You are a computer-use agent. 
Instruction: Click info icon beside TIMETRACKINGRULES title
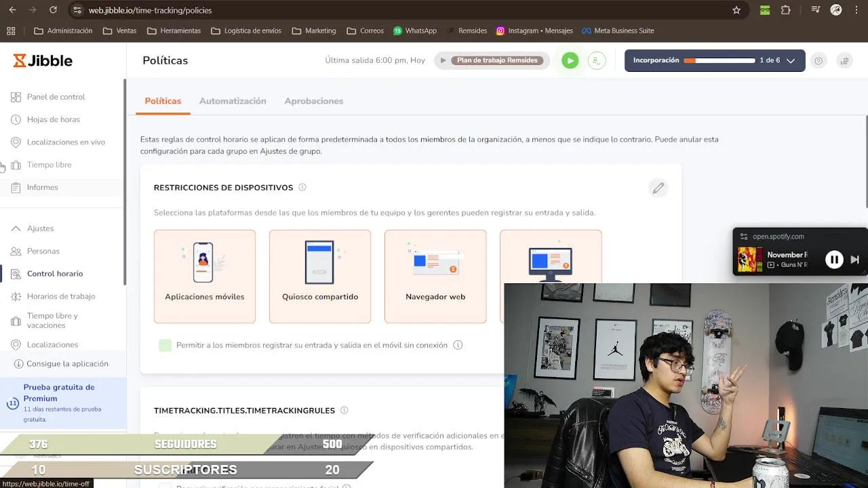tap(344, 411)
